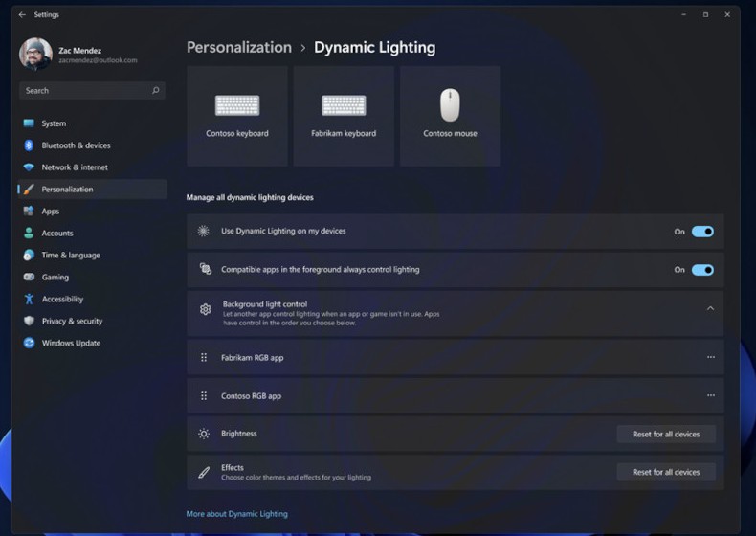Open Bluetooth & devices settings

point(92,145)
